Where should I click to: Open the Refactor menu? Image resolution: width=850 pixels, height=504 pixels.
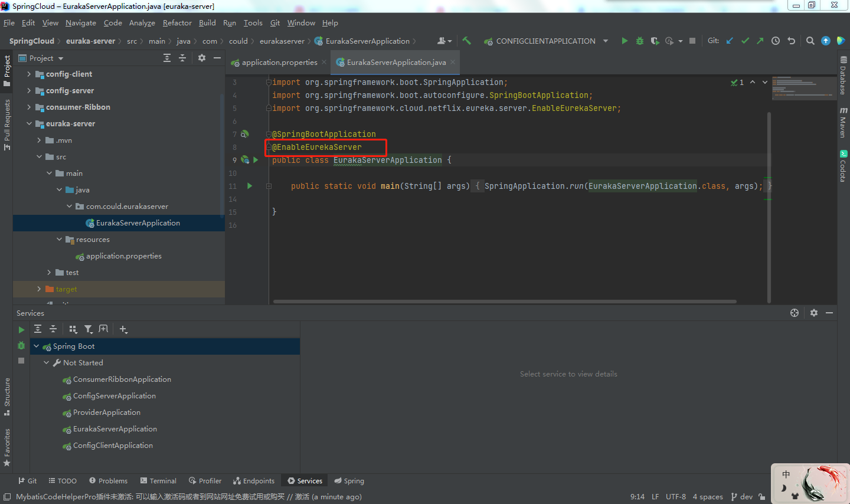pyautogui.click(x=177, y=23)
